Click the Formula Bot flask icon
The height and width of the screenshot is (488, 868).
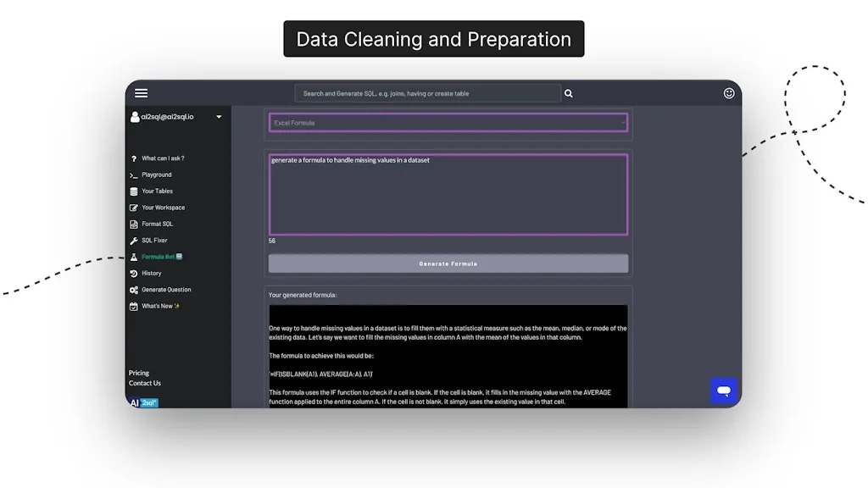(x=136, y=257)
